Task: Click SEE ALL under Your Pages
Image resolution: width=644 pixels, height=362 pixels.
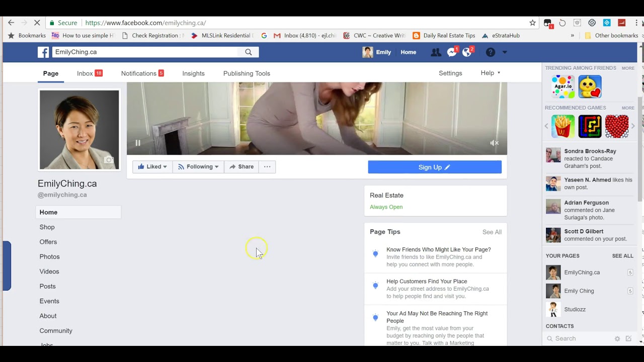Action: [x=623, y=256]
